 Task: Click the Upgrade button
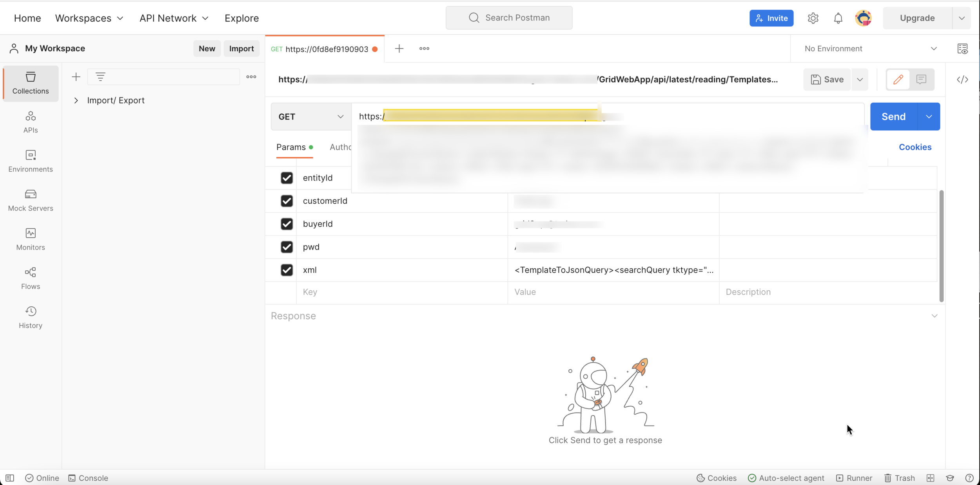click(917, 18)
